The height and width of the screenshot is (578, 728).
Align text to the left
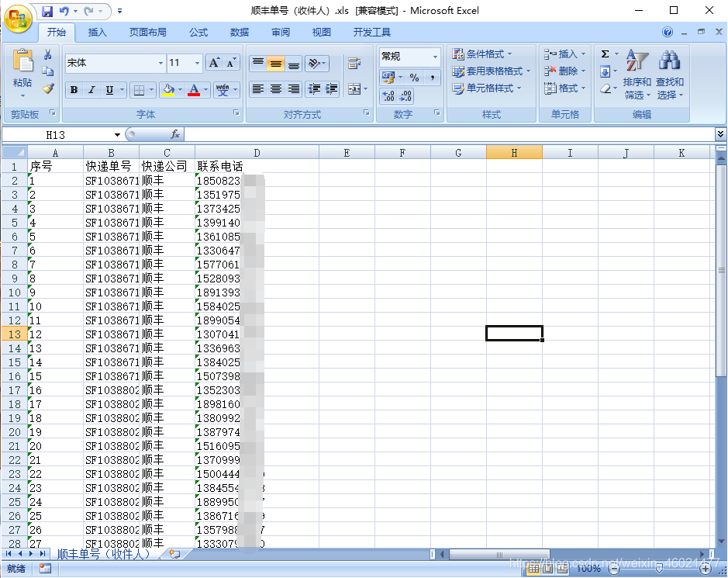tap(258, 88)
